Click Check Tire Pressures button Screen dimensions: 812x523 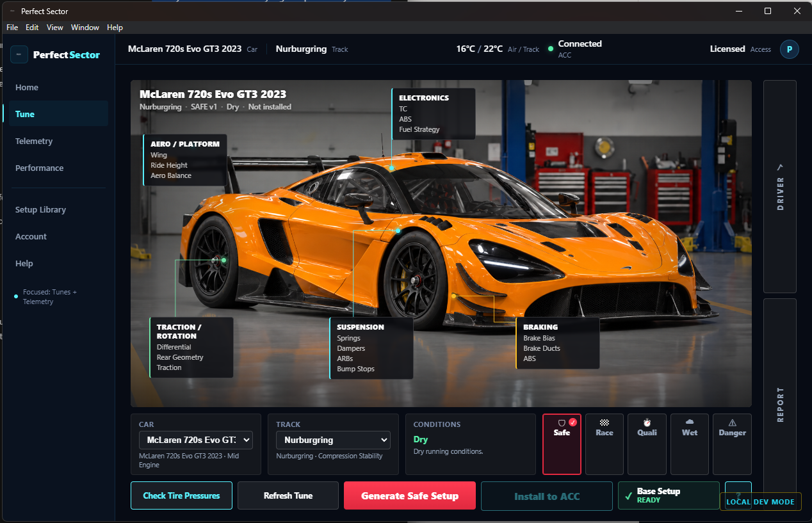click(181, 495)
